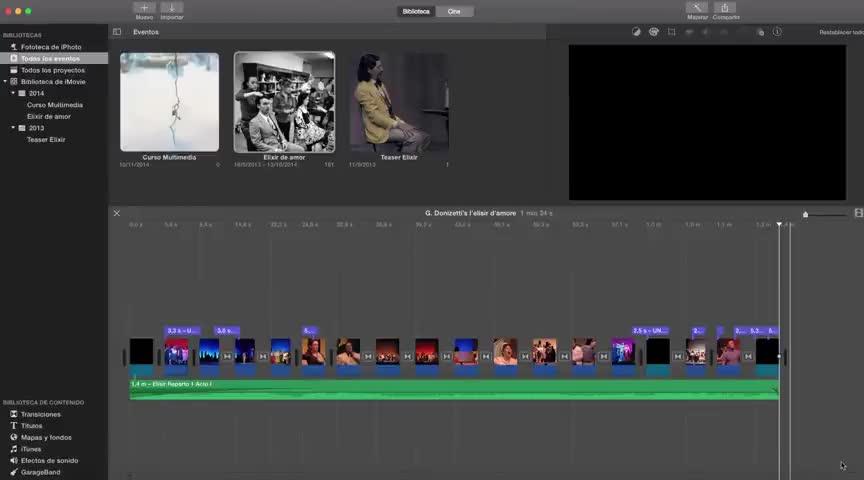The width and height of the screenshot is (864, 480).
Task: Open the Compartir share menu
Action: [x=726, y=8]
